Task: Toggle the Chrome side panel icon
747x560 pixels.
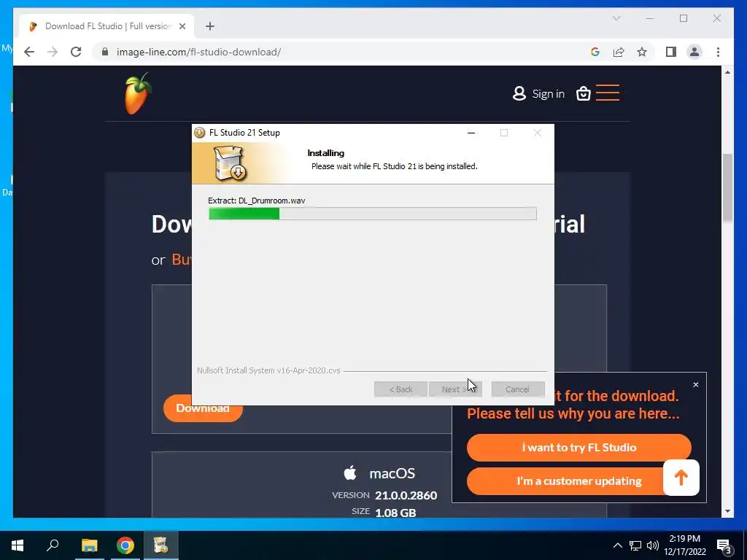Action: 671,52
